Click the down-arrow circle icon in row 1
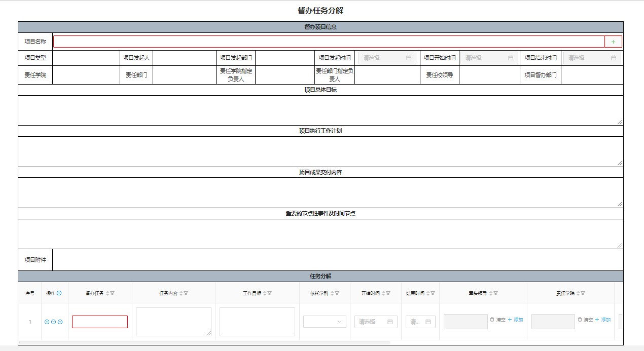The width and height of the screenshot is (644, 351). 60,322
